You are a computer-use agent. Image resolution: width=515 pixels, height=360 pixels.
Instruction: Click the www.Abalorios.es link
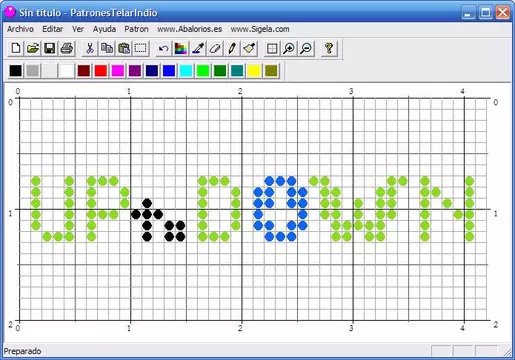[x=190, y=29]
